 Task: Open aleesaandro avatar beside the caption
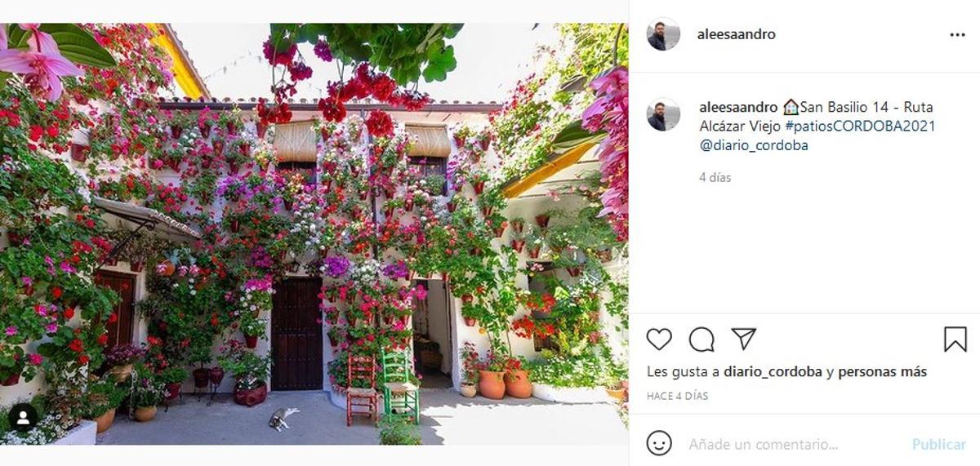[x=663, y=114]
